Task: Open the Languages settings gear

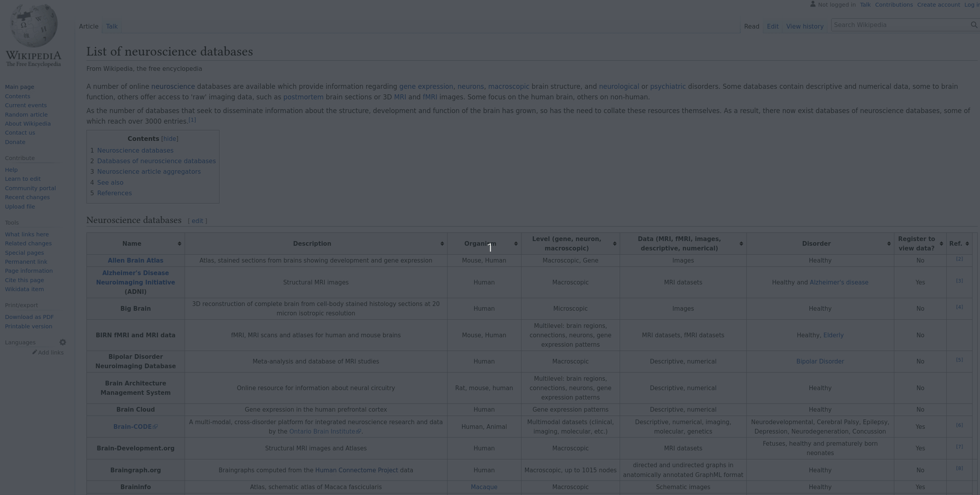Action: [63, 342]
